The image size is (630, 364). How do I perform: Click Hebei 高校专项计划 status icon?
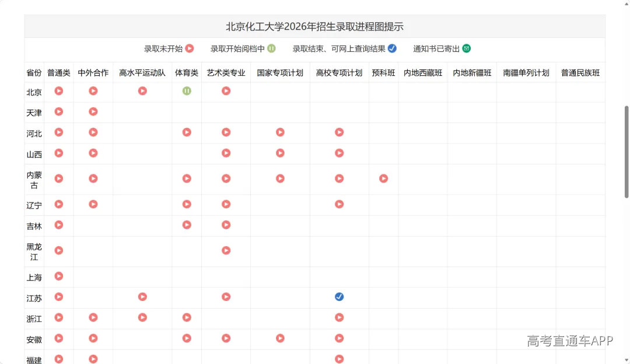click(x=339, y=132)
